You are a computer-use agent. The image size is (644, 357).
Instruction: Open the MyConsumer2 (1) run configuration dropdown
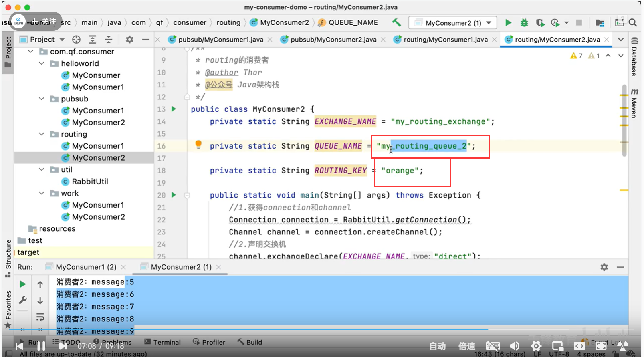(x=452, y=23)
